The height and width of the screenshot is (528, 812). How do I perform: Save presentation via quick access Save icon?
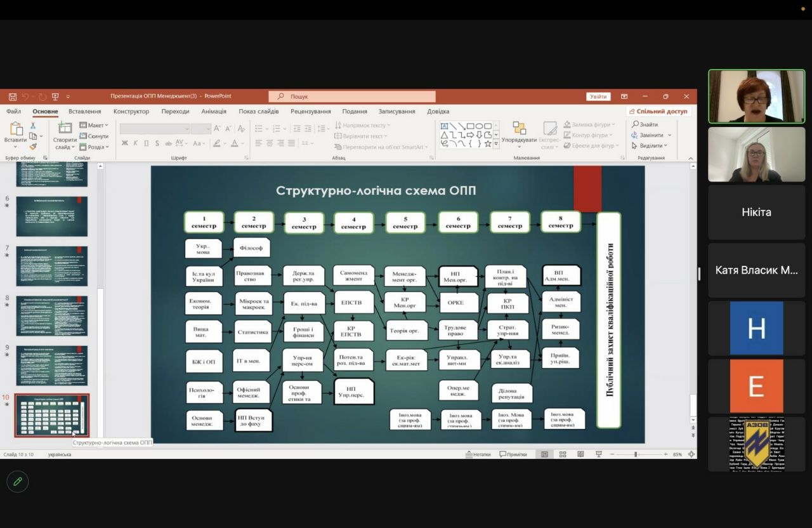point(13,96)
